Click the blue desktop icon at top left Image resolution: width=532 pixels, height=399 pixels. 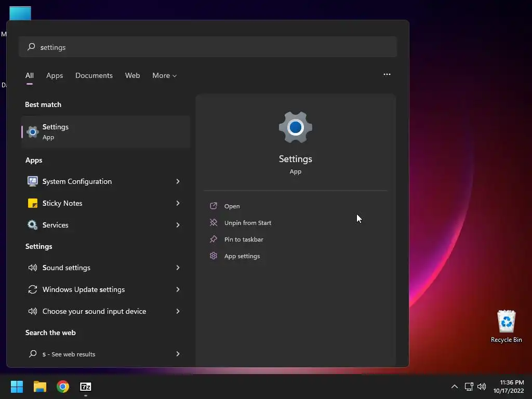(x=20, y=13)
